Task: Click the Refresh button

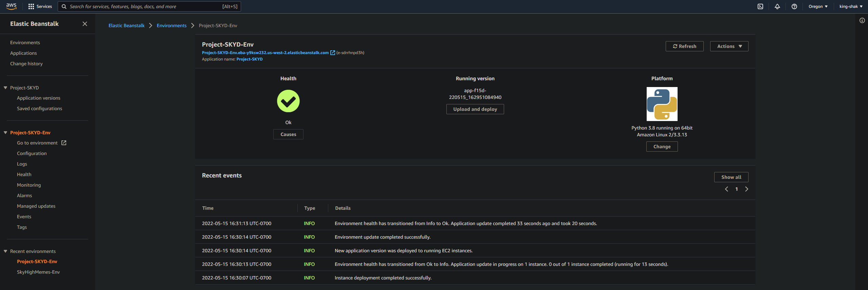Action: click(685, 46)
